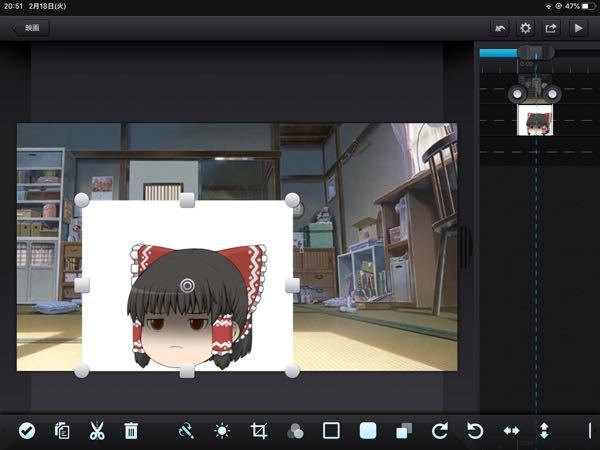Adjust brightness with the sun icon

[222, 431]
